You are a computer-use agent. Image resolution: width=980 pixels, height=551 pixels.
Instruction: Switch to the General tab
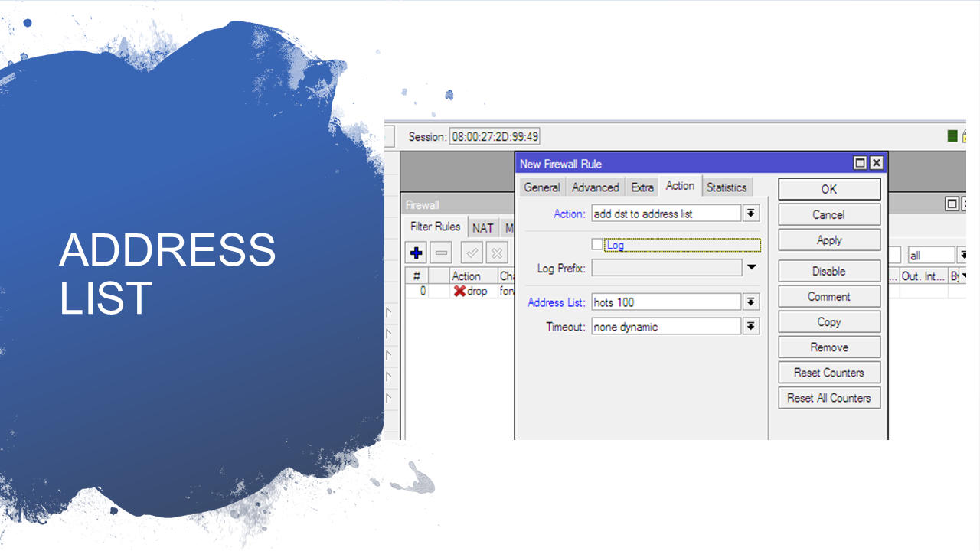point(542,187)
